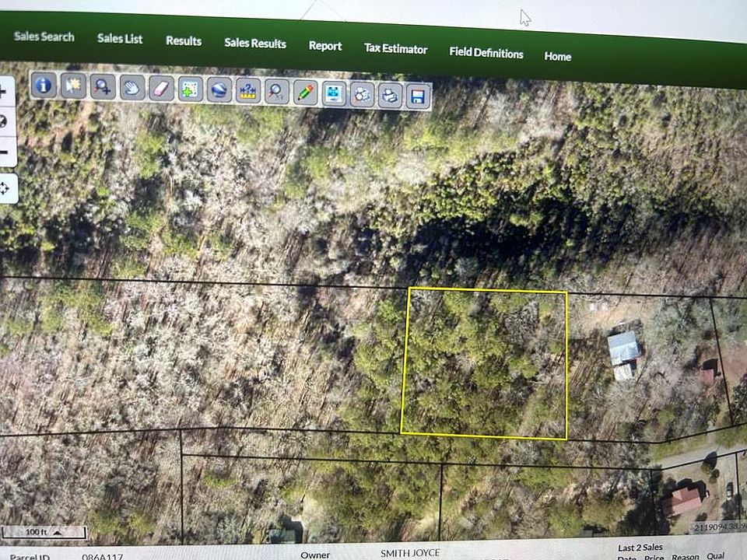This screenshot has height=560, width=747.
Task: Click the printer icon
Action: (x=390, y=95)
